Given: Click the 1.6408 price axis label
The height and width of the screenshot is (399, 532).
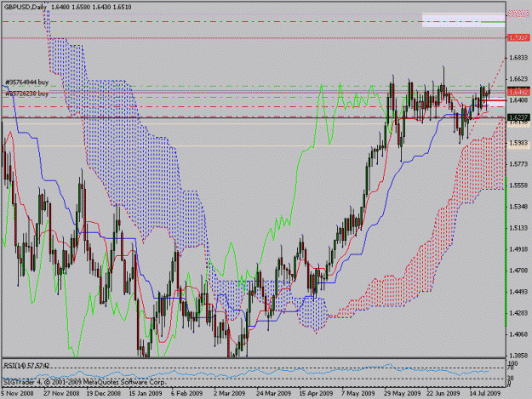Looking at the screenshot, I should click(519, 100).
